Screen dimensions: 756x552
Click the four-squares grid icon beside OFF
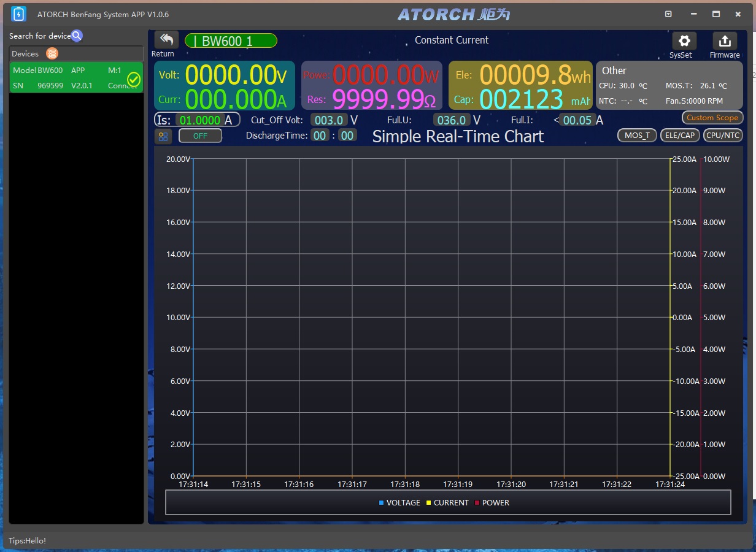pyautogui.click(x=163, y=136)
